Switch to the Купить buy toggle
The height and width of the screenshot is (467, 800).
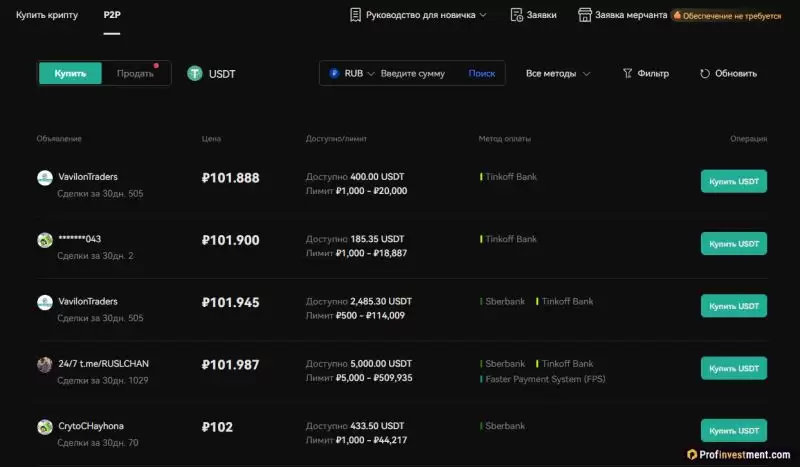70,73
